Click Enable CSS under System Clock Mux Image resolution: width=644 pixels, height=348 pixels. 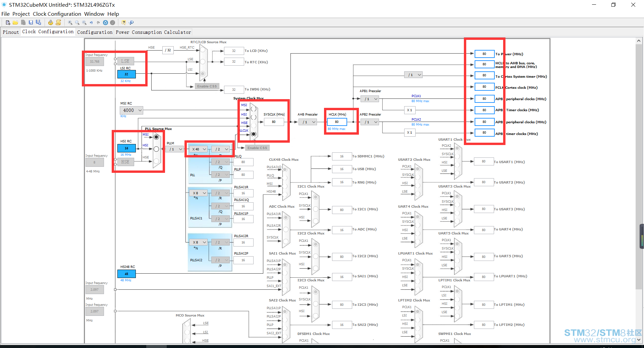click(x=257, y=148)
